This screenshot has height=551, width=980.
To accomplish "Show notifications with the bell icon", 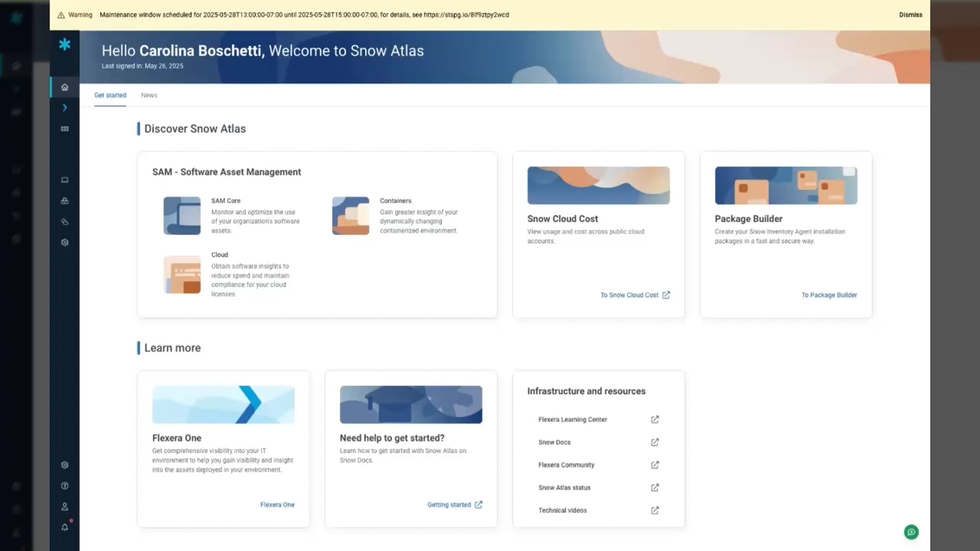I will point(65,527).
